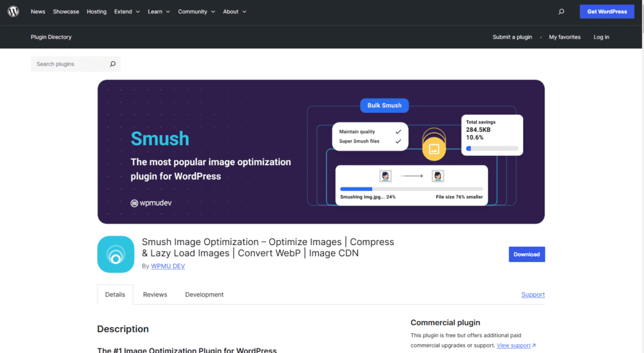The image size is (644, 353).
Task: Expand the Learn menu chevron
Action: 168,12
